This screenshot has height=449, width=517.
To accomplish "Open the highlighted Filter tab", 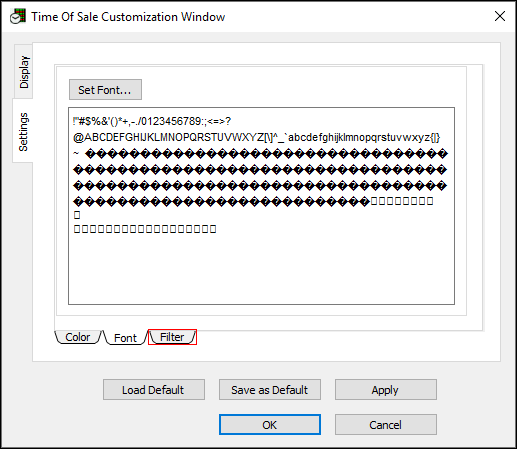I will pos(172,337).
